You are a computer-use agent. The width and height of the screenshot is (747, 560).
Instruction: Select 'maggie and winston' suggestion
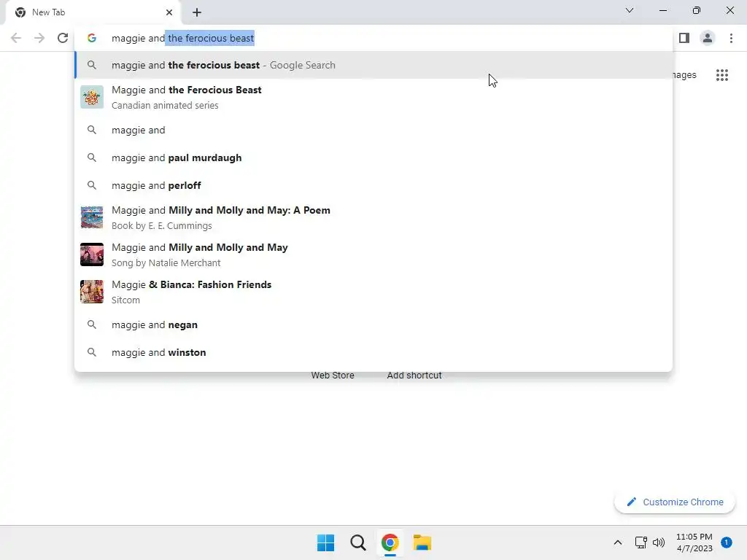[x=373, y=352]
